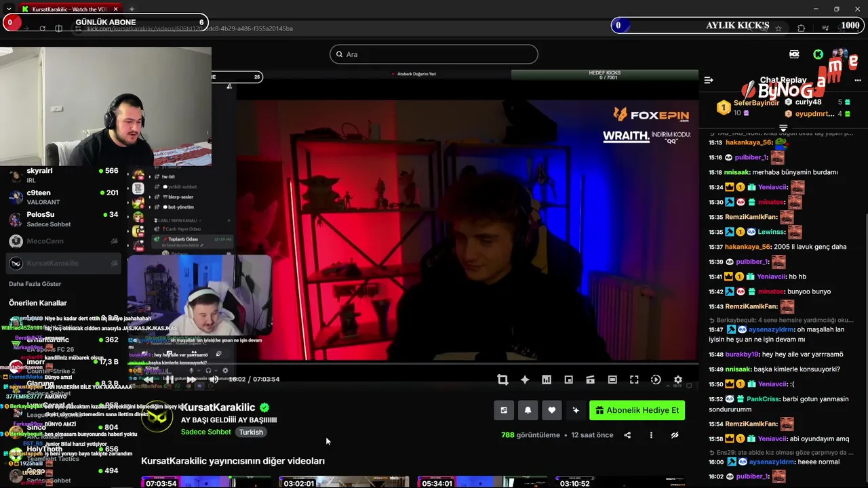The height and width of the screenshot is (488, 868).
Task: Open the player settings gear
Action: click(677, 380)
